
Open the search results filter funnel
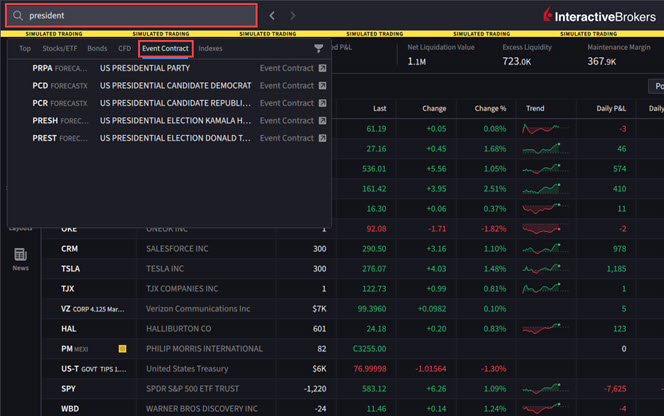318,49
